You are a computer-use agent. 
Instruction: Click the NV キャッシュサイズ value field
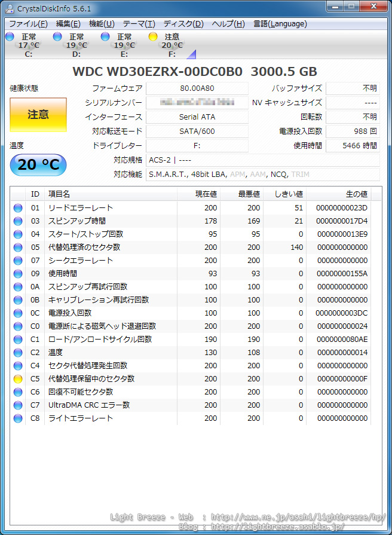(353, 103)
